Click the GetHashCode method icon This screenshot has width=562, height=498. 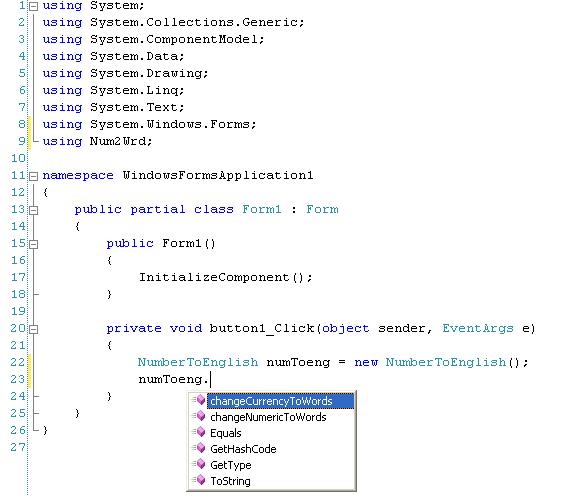(199, 448)
